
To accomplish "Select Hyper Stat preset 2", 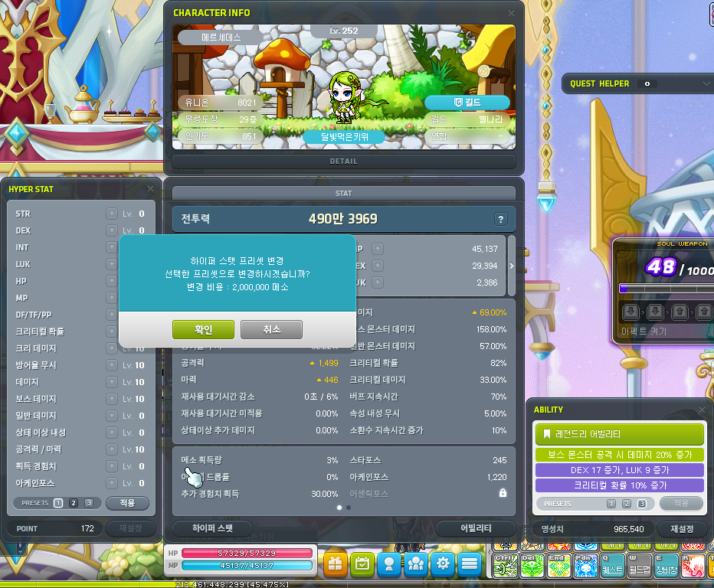I will [74, 503].
